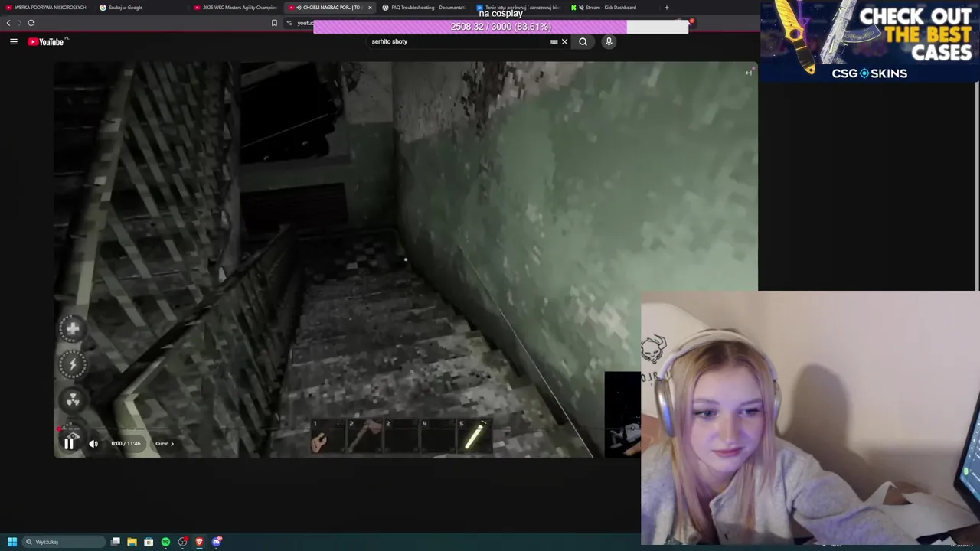The width and height of the screenshot is (980, 551).
Task: Select hotbar slot 5 glowstick
Action: [x=473, y=436]
